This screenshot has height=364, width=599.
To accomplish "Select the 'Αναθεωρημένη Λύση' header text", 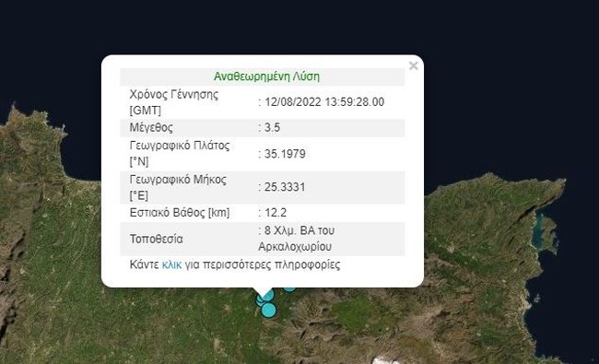I will [266, 76].
